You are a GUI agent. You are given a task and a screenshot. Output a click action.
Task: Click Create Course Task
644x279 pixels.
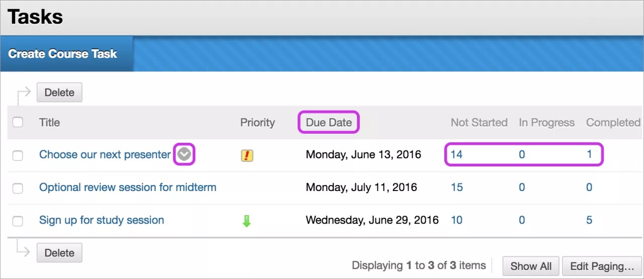pos(63,54)
